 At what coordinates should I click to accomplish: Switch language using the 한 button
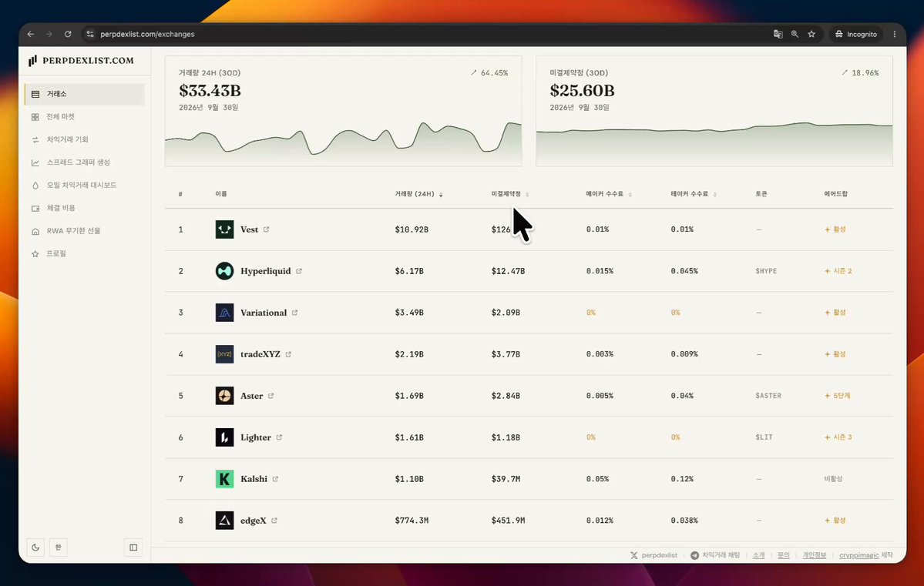tap(59, 547)
